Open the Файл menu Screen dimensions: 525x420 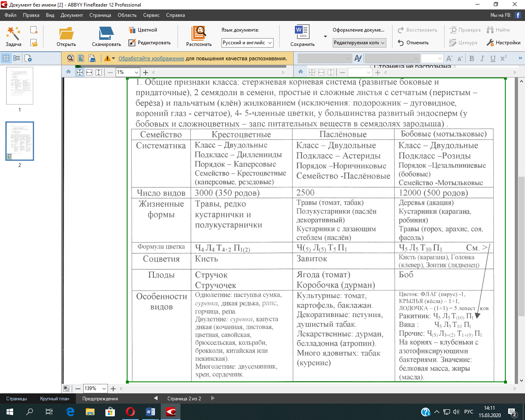tap(11, 15)
